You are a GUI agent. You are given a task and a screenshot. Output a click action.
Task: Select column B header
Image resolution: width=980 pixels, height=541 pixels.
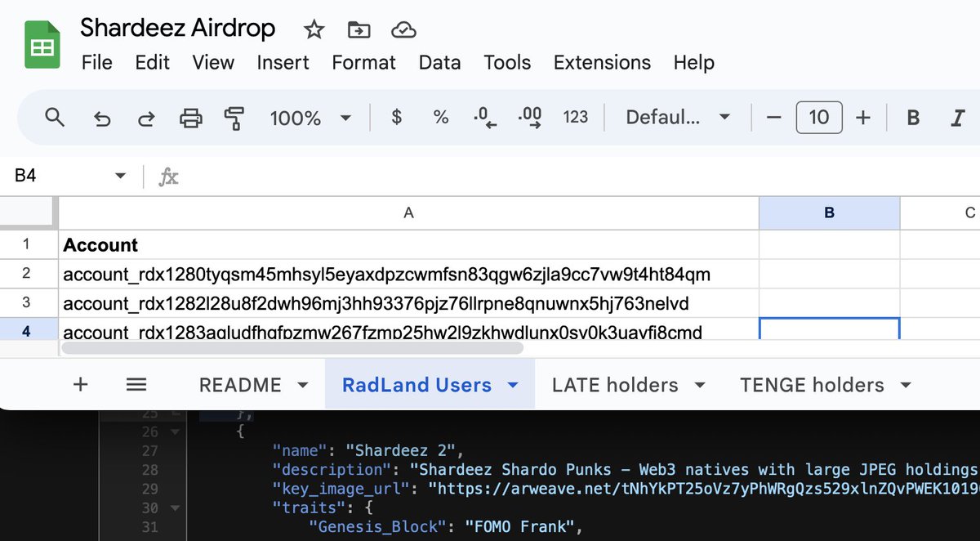(x=830, y=213)
